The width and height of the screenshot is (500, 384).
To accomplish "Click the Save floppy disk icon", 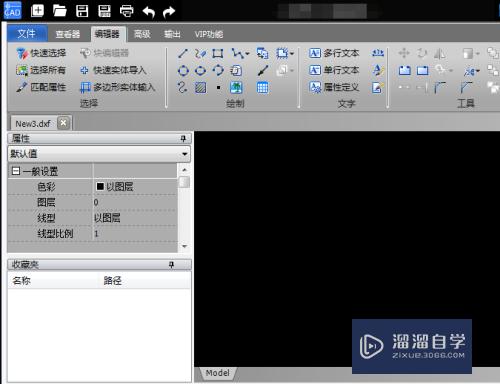I will pyautogui.click(x=82, y=11).
